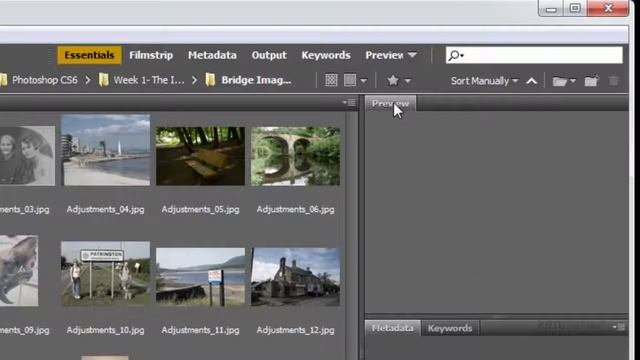Select Adjustments_09.jpg thumbnail

click(19, 270)
